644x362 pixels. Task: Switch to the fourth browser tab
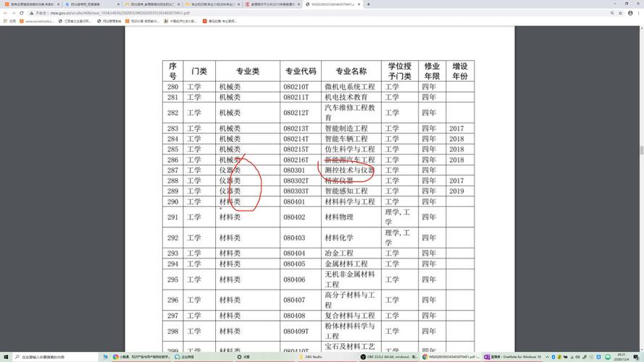212,4
